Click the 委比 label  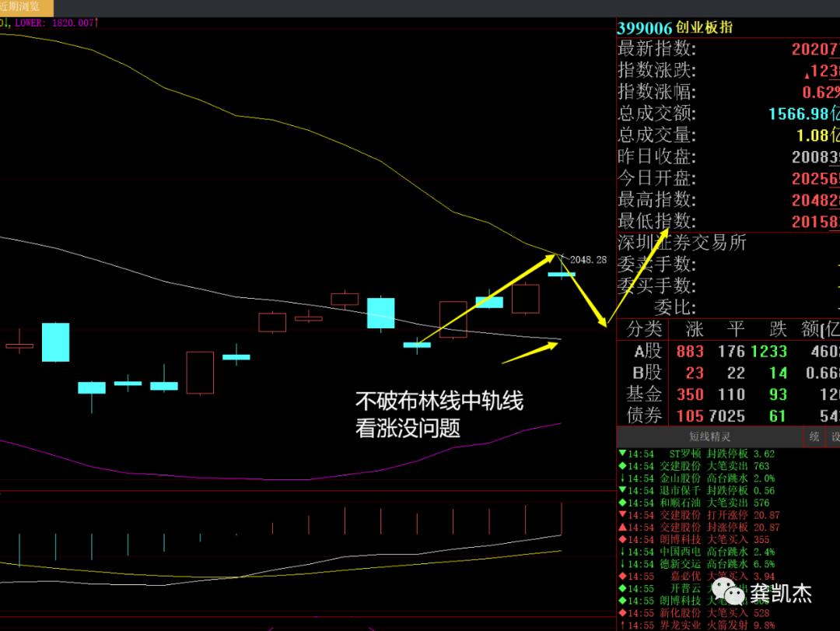[675, 308]
